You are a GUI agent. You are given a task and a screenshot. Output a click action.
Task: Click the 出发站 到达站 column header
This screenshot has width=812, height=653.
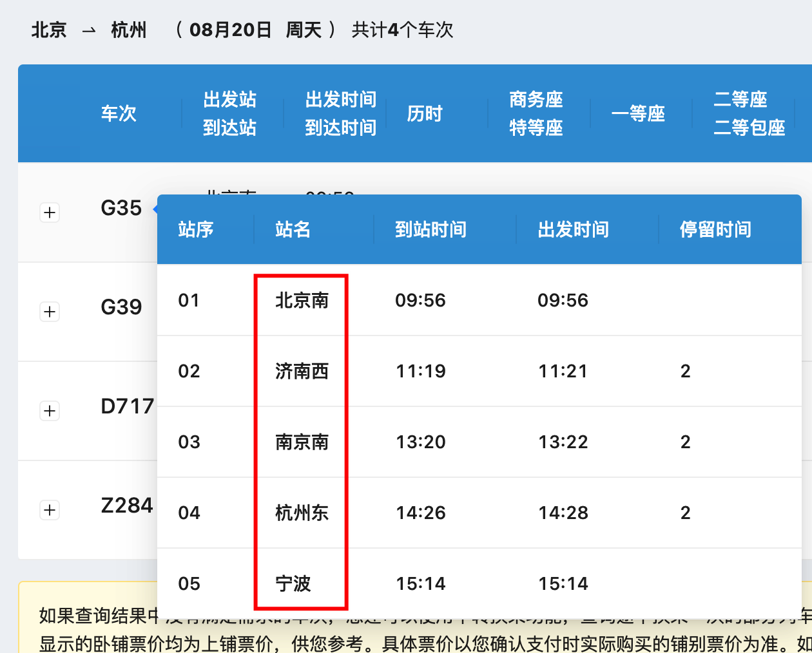pos(230,113)
